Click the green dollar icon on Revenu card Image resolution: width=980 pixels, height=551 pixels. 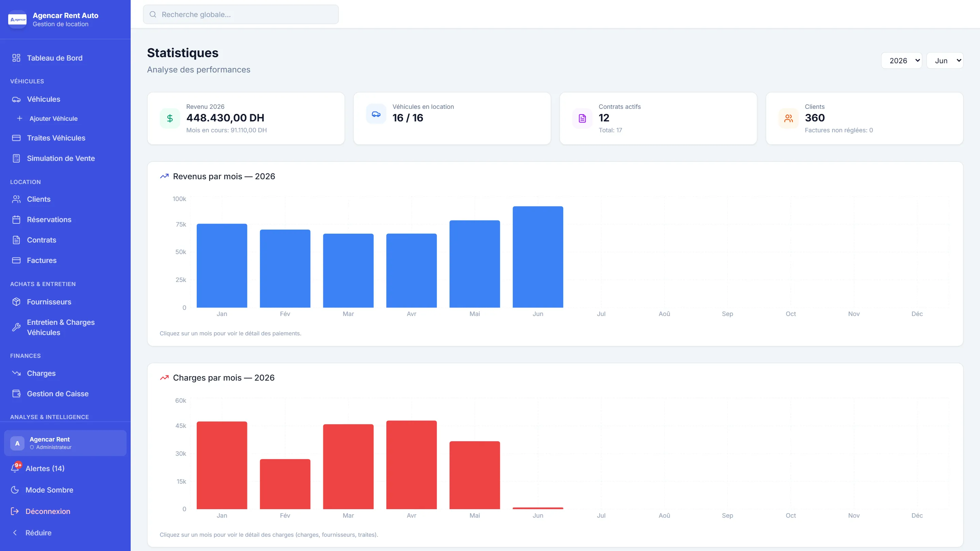[x=170, y=118]
